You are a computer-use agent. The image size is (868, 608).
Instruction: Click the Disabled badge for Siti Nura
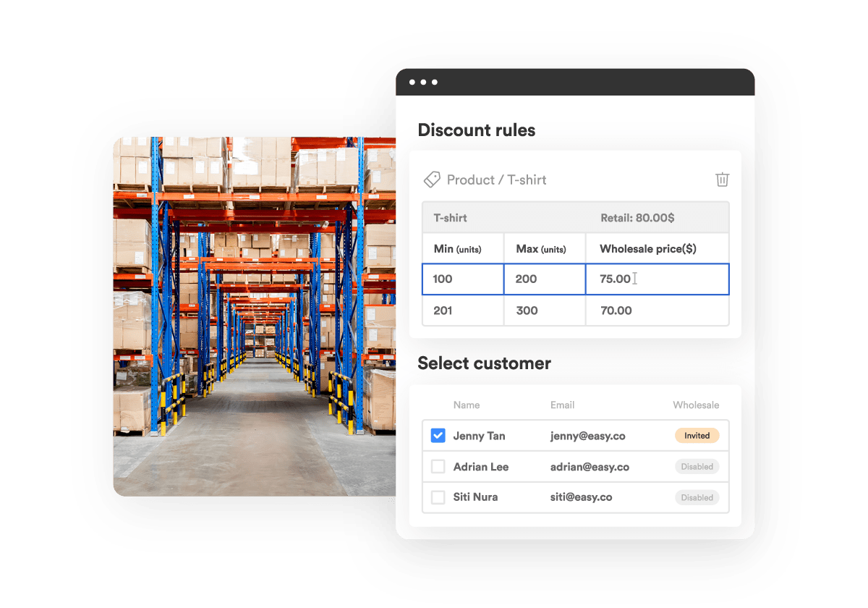[697, 497]
